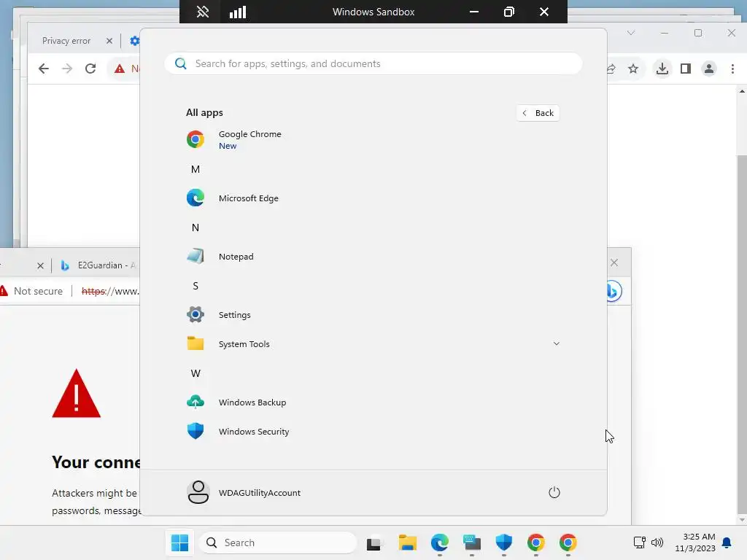Switch to the second Chrome taskbar icon
747x560 pixels.
click(x=568, y=542)
